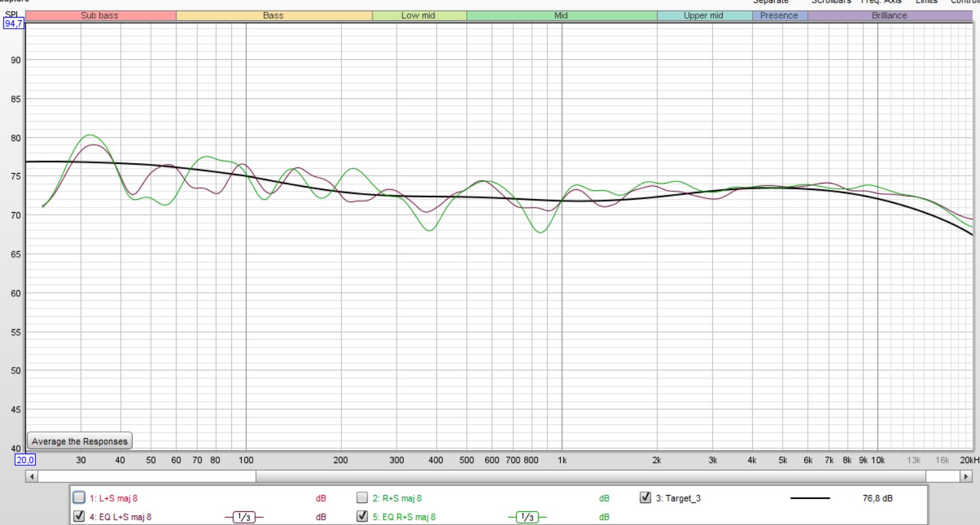The height and width of the screenshot is (525, 980).
Task: Click the Brilliance band label
Action: pyautogui.click(x=889, y=16)
